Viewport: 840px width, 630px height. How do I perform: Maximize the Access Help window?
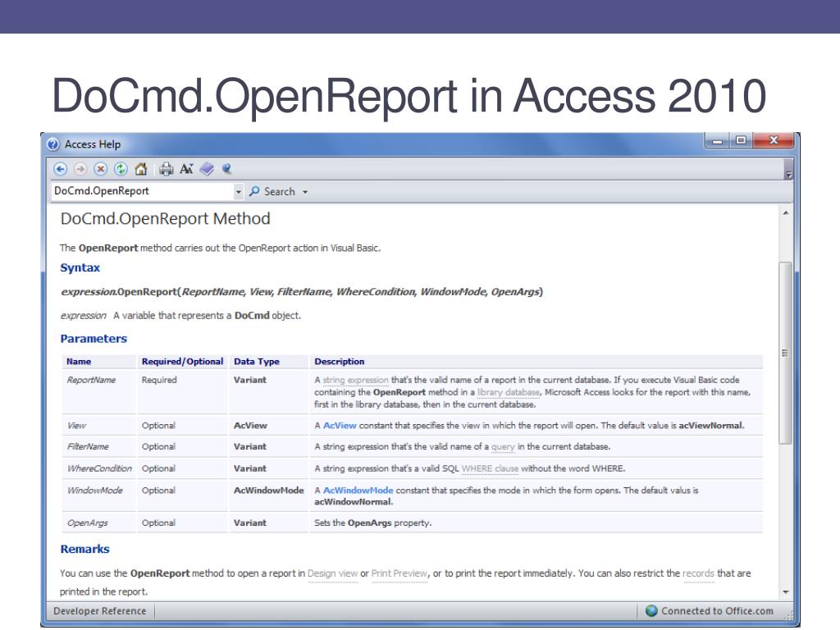point(741,141)
